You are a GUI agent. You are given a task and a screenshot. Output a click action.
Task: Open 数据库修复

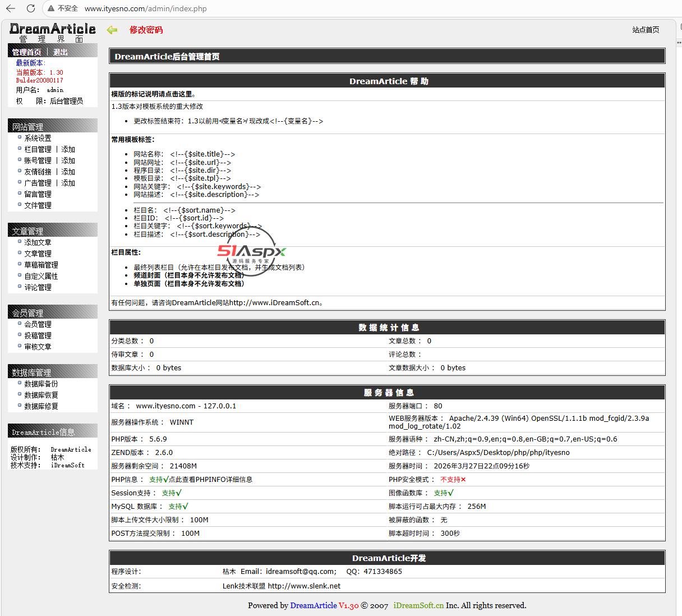tap(41, 406)
